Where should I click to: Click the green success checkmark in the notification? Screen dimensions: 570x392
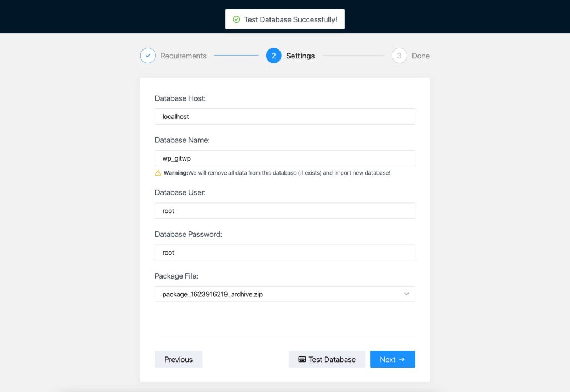pos(237,19)
